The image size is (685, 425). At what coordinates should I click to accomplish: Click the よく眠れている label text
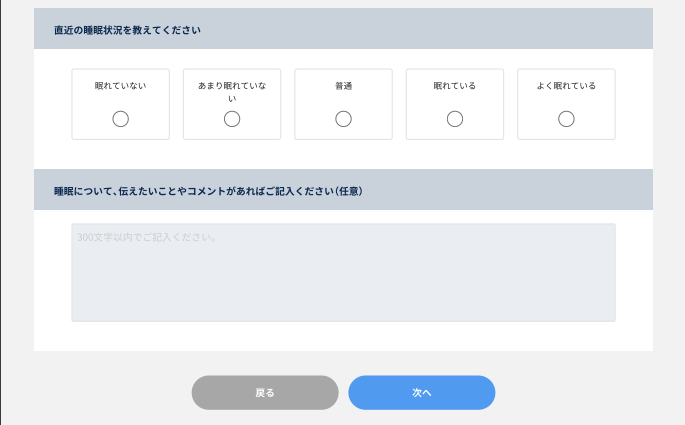[566, 86]
